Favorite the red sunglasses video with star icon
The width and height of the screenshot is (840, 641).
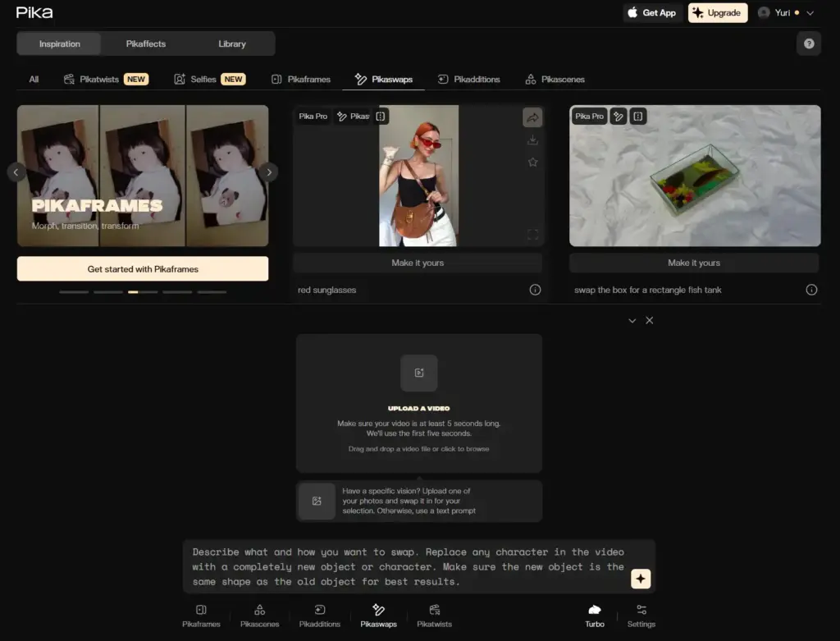coord(532,162)
